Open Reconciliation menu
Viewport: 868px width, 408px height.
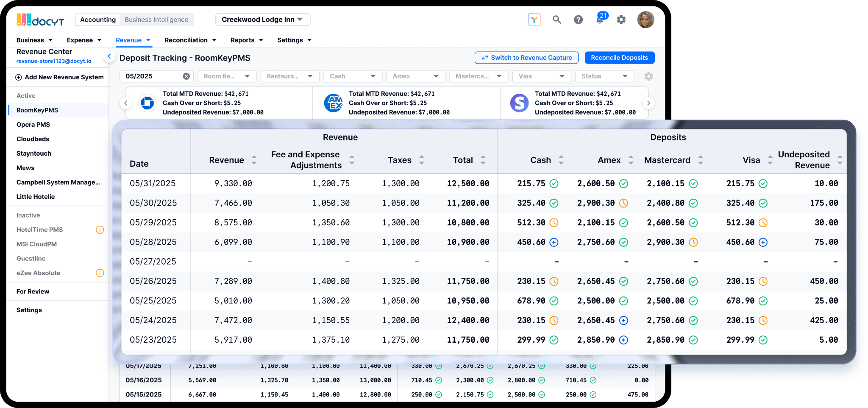coord(190,40)
